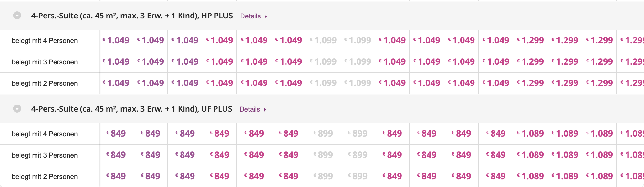
Task: Click first greyed €899 in ÜF PLUS 4-person row
Action: pos(323,134)
